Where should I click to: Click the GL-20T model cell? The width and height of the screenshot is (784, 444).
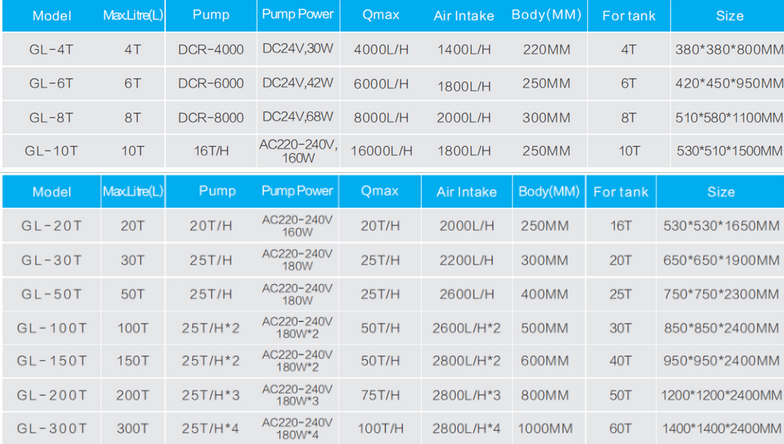[x=52, y=226]
